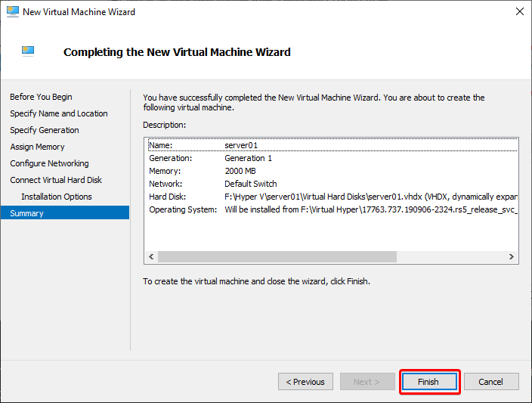Click the horizontal scrollbar thumb in description

(x=277, y=256)
